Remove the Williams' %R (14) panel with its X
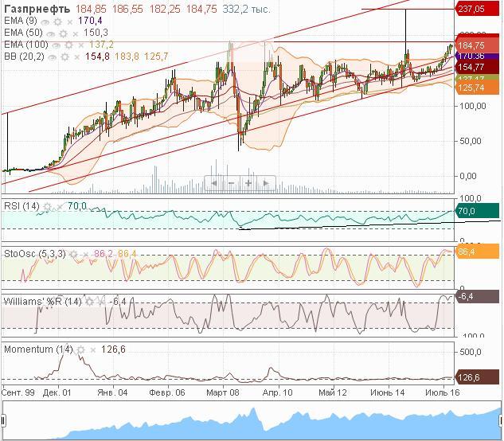Viewport: 504px width, 441px height. 102,302
